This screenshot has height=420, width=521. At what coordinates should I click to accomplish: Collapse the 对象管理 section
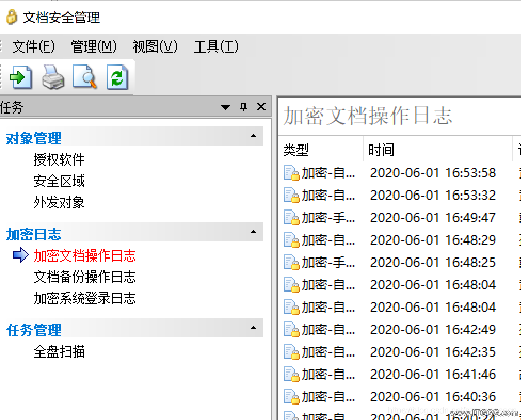[x=253, y=135]
